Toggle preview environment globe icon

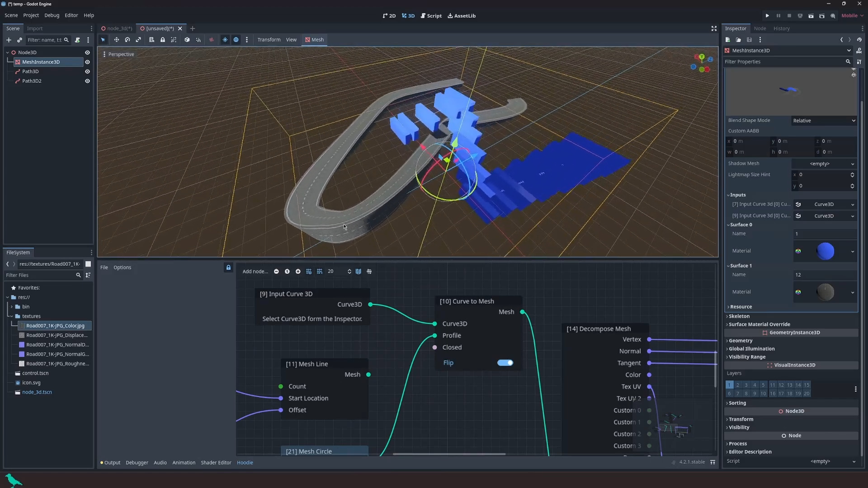[x=236, y=40]
